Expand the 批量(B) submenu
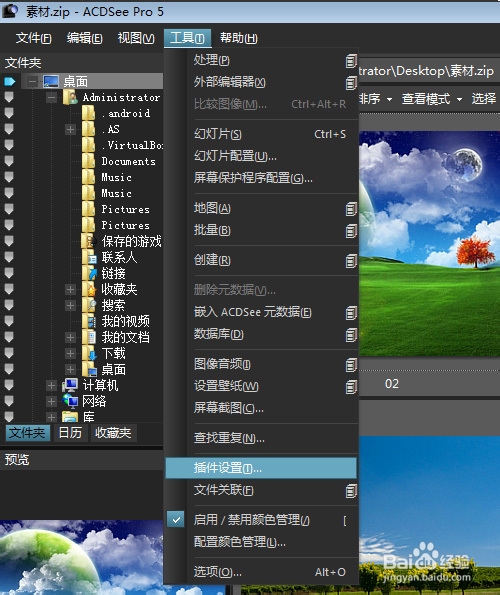The width and height of the screenshot is (500, 595). [262, 230]
